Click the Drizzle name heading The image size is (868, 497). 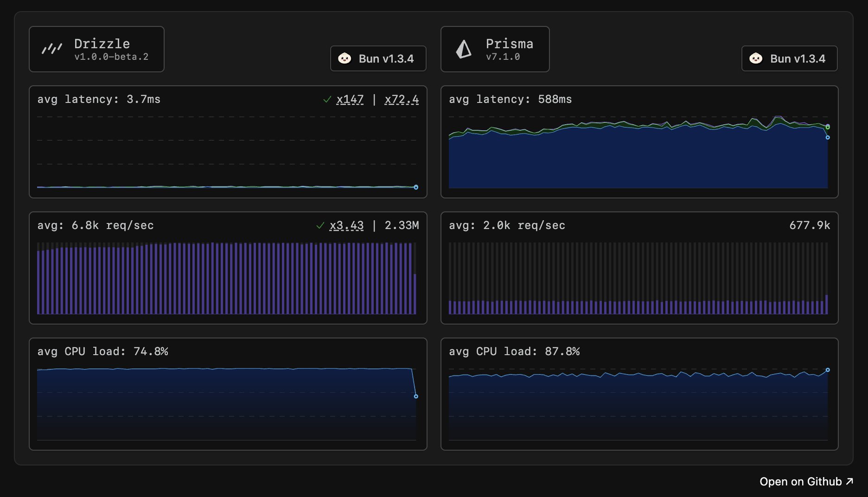click(102, 44)
